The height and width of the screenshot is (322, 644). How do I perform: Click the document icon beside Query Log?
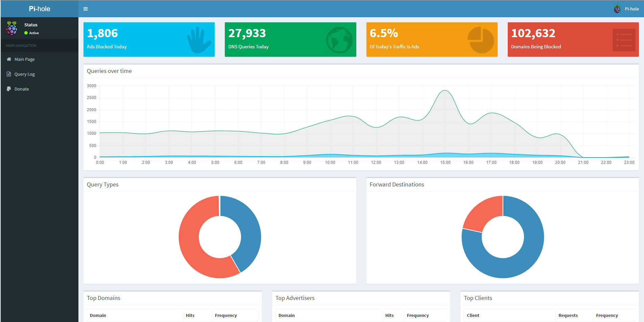coord(9,74)
